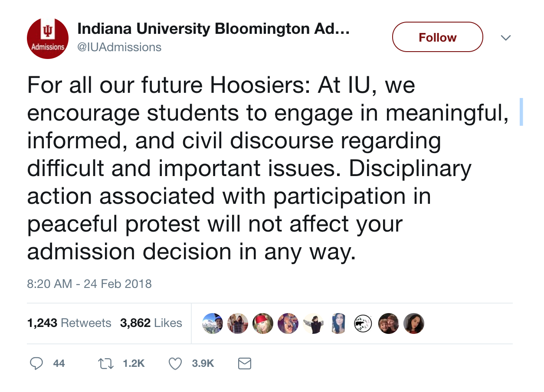544x392 pixels.
Task: Click the last liker avatar in the row
Action: (x=414, y=323)
